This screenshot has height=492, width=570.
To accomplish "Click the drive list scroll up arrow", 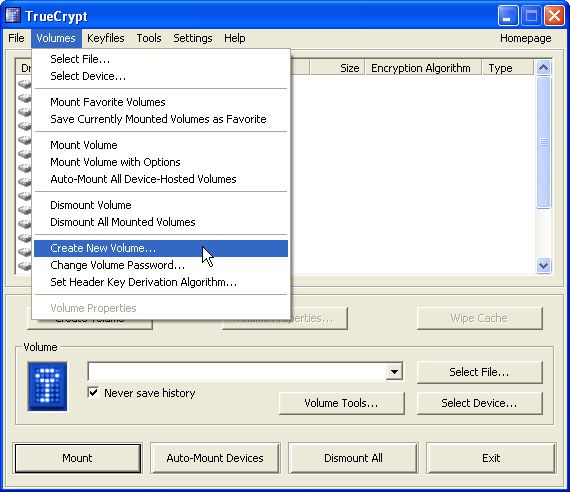I will coord(543,68).
